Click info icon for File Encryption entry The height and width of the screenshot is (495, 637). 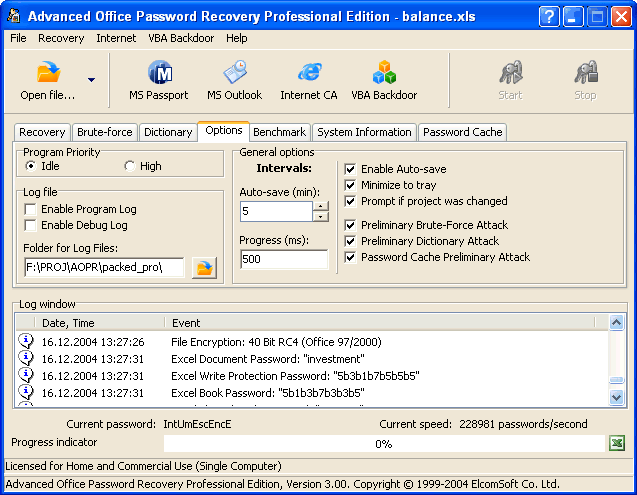pos(26,341)
